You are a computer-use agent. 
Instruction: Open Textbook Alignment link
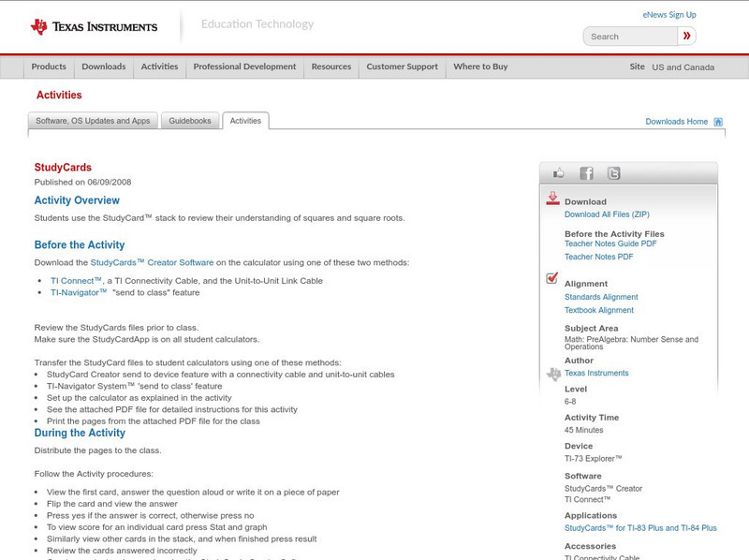click(599, 310)
